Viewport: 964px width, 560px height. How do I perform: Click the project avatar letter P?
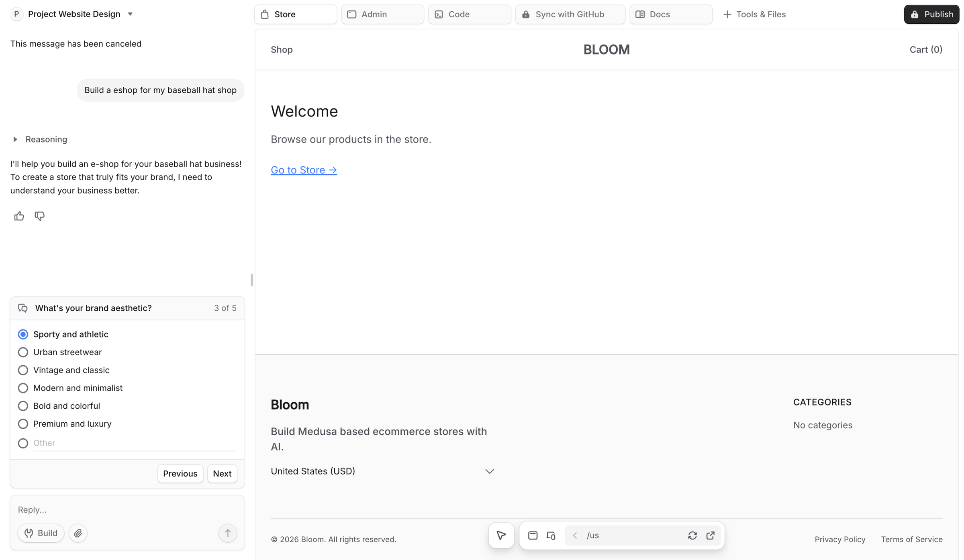pyautogui.click(x=16, y=14)
